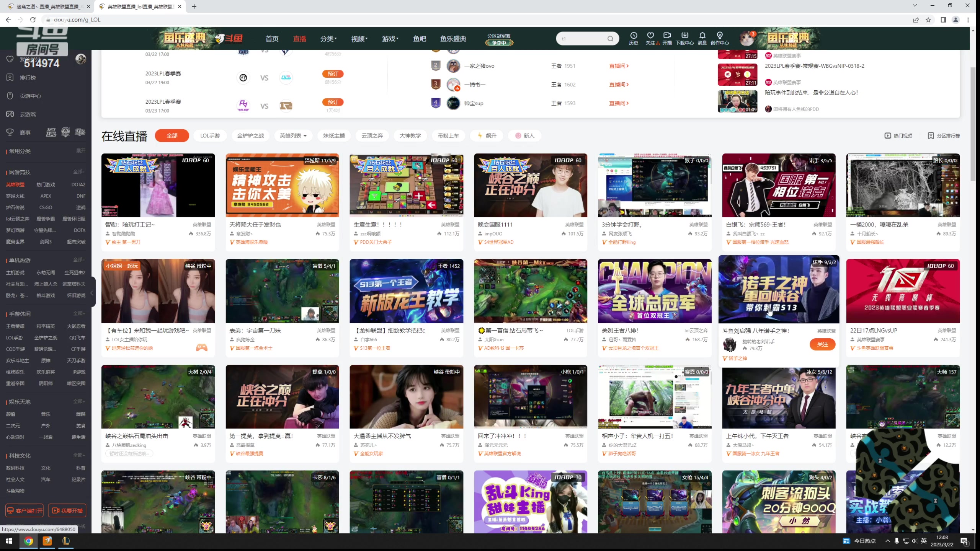Follow 刘诺手 with the 关注 button

pos(822,344)
